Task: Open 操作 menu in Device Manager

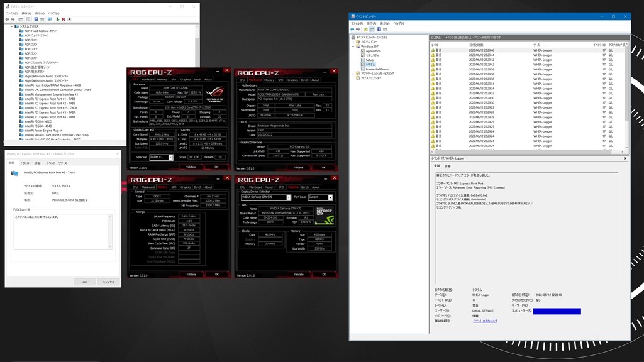Action: click(26, 13)
